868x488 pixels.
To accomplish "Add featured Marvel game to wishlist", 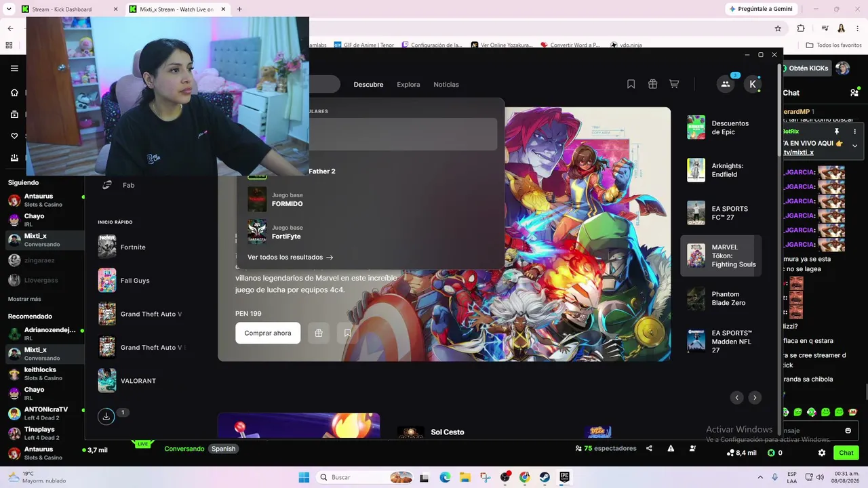I will pyautogui.click(x=347, y=333).
